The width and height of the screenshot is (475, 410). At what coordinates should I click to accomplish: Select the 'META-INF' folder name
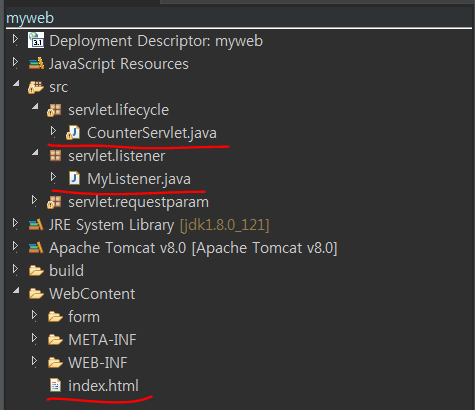[102, 340]
